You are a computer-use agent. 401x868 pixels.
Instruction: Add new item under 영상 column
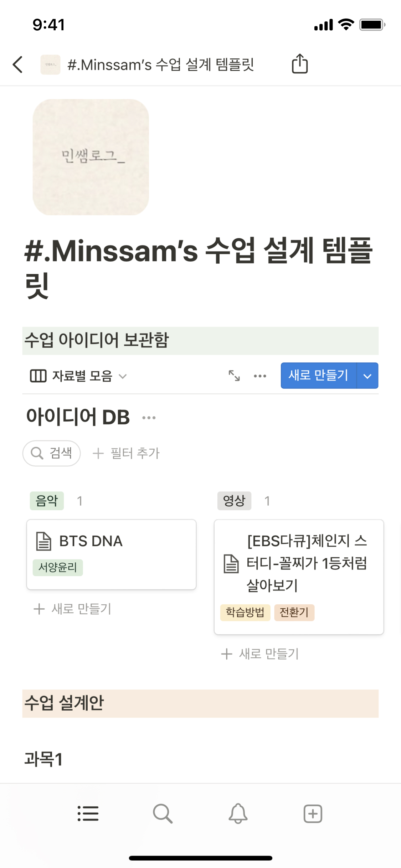260,653
